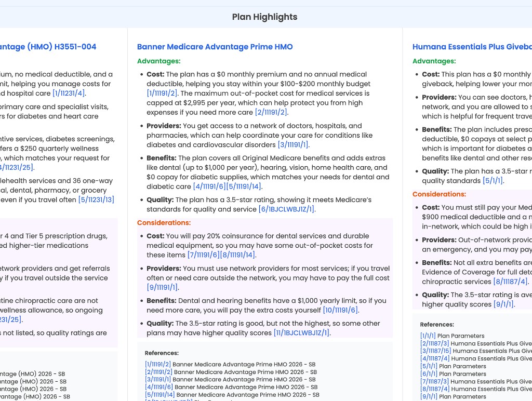This screenshot has height=401, width=532.
Task: Follow citation [9/11191/1] in Banner Considerations providers
Action: tap(162, 287)
